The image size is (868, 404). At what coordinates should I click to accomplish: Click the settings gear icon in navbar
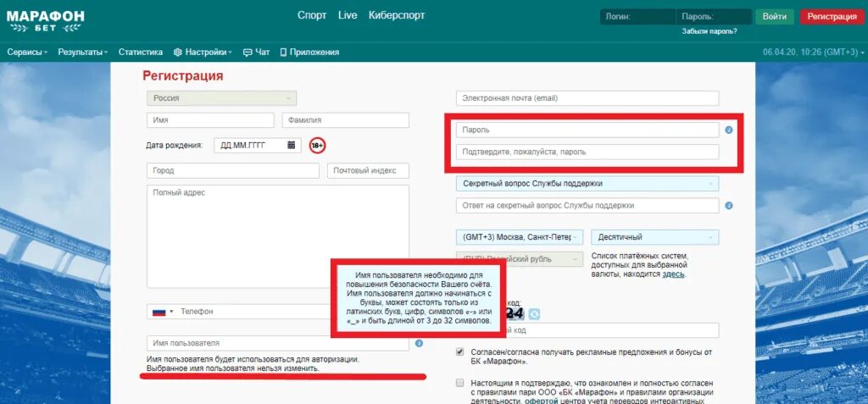[x=178, y=53]
